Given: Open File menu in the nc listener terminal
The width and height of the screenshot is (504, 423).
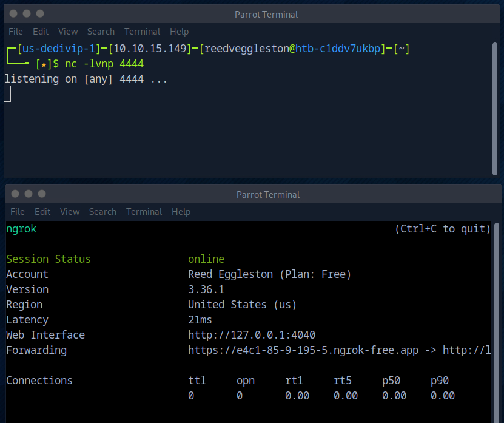Looking at the screenshot, I should 16,32.
